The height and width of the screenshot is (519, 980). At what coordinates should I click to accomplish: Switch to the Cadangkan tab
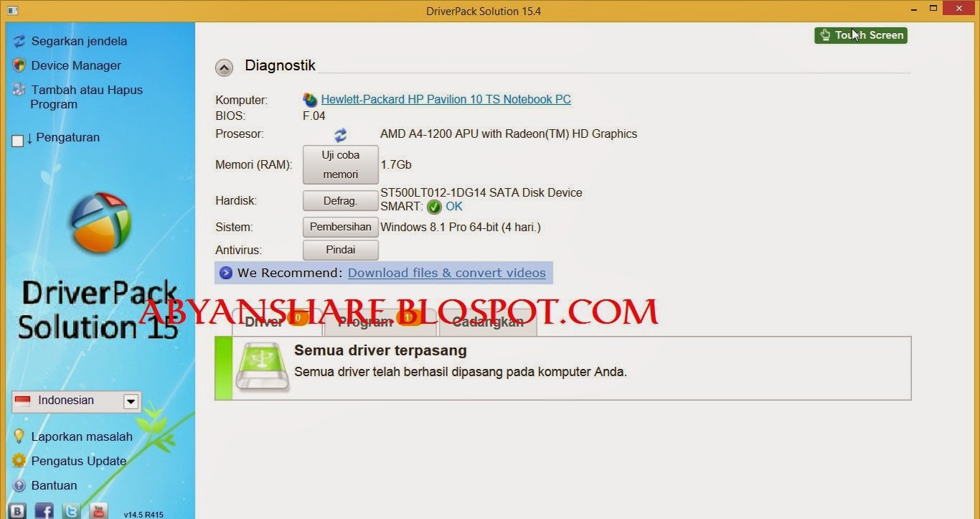click(488, 322)
